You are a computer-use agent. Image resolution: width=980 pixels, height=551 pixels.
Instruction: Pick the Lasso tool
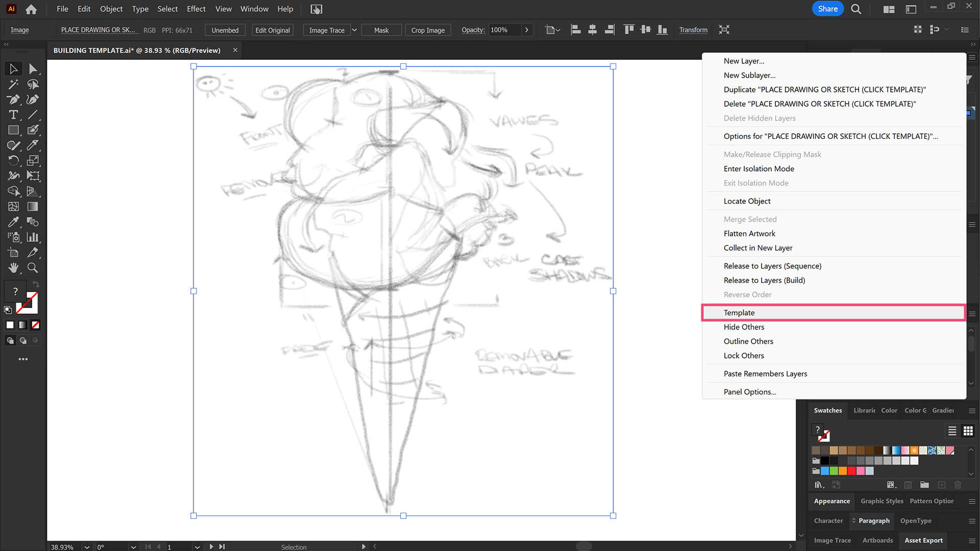[x=33, y=84]
